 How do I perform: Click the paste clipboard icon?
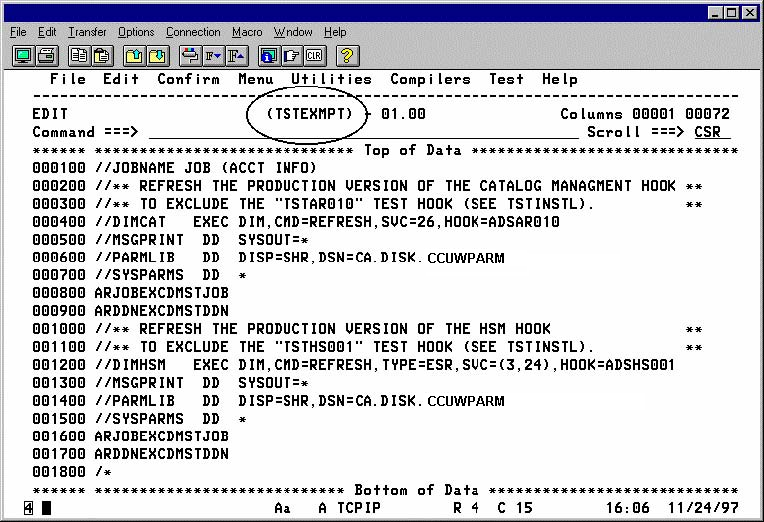(x=102, y=56)
